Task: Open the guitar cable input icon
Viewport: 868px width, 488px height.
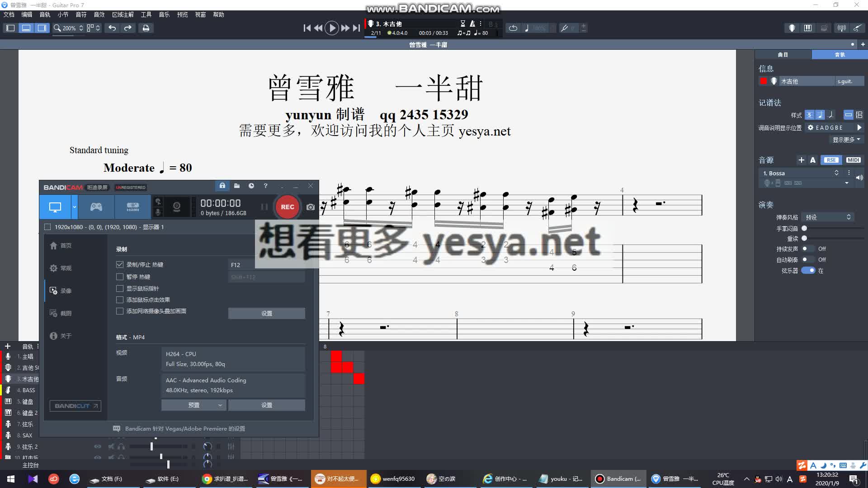Action: coord(857,28)
